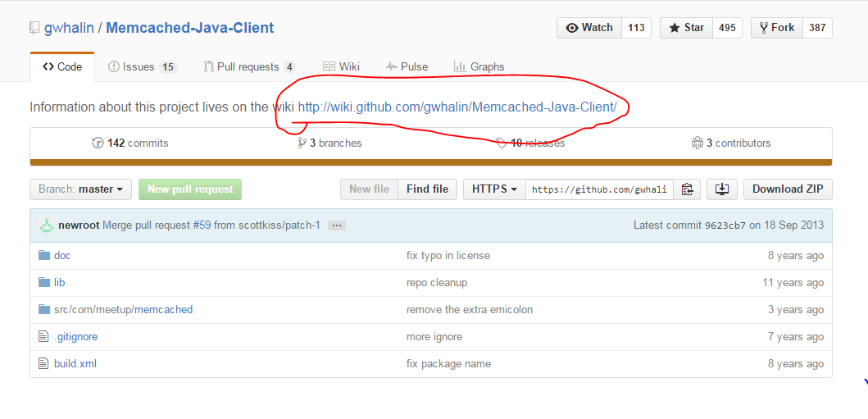Click the "on 18 Sep 2013" commit date
This screenshot has height=419, width=868.
(x=786, y=225)
